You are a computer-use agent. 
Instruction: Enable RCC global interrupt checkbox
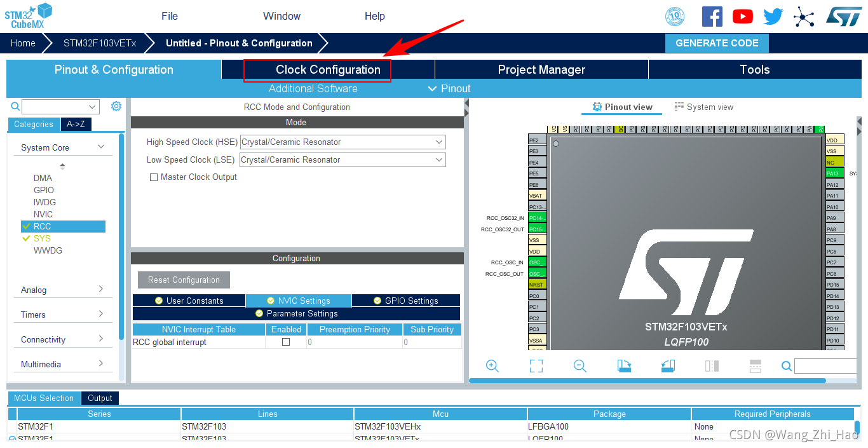pos(286,342)
